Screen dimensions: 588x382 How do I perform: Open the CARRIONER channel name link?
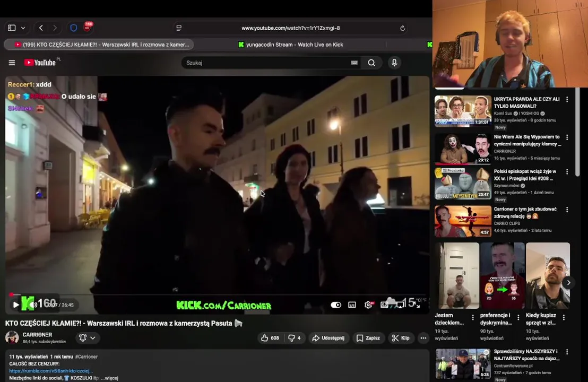[x=37, y=334]
